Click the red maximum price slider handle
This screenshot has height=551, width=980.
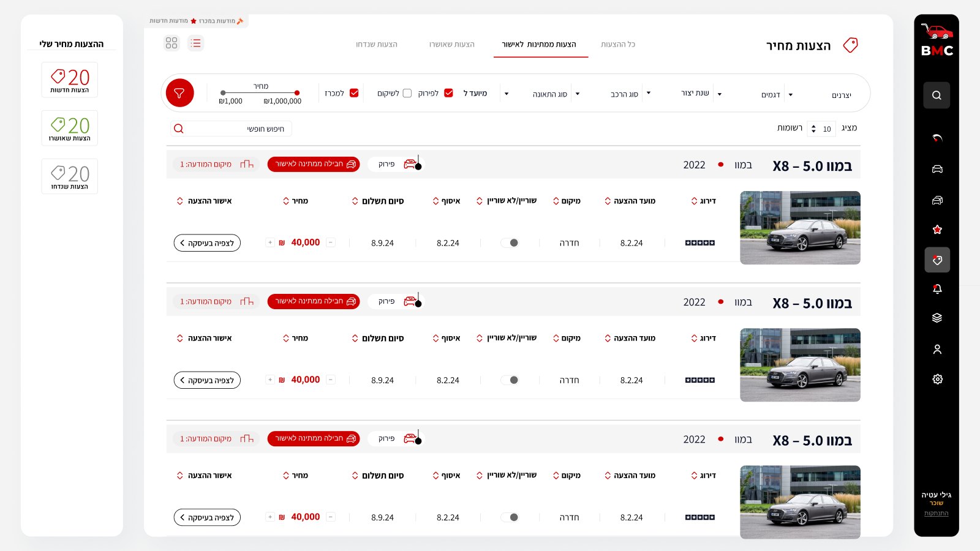click(x=297, y=93)
